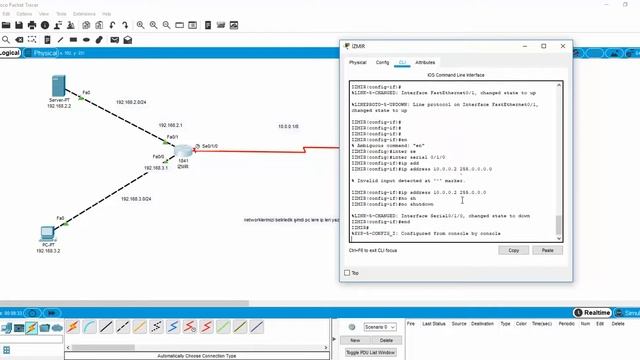Click the power cycle devices button
The height and width of the screenshot is (360, 640).
(x=32, y=313)
